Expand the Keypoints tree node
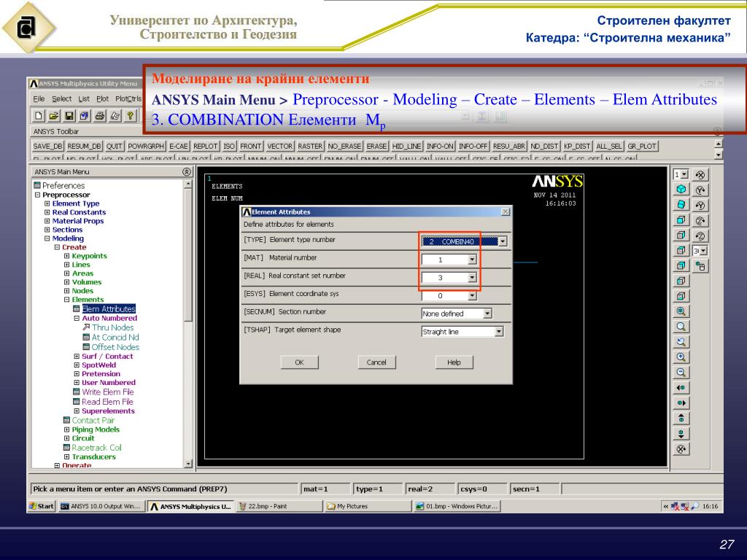Viewport: 747px width, 560px height. click(x=66, y=256)
